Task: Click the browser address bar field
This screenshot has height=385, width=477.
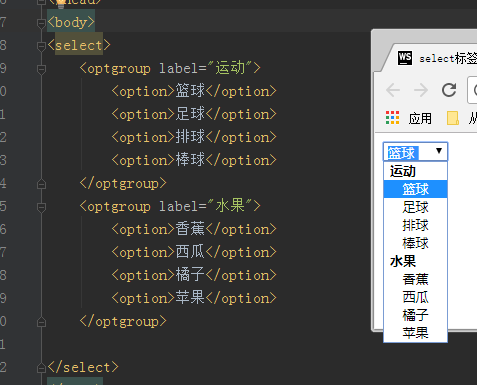Action: pyautogui.click(x=472, y=90)
